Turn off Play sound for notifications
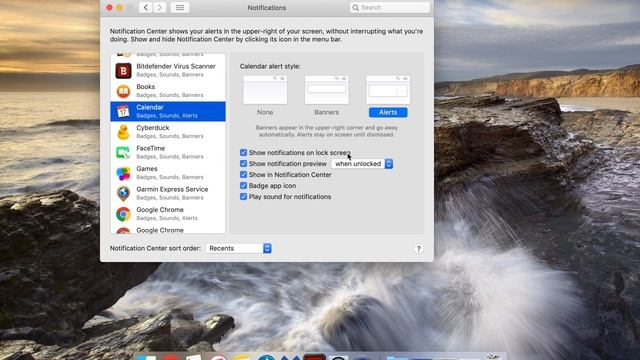The width and height of the screenshot is (640, 360). click(244, 197)
